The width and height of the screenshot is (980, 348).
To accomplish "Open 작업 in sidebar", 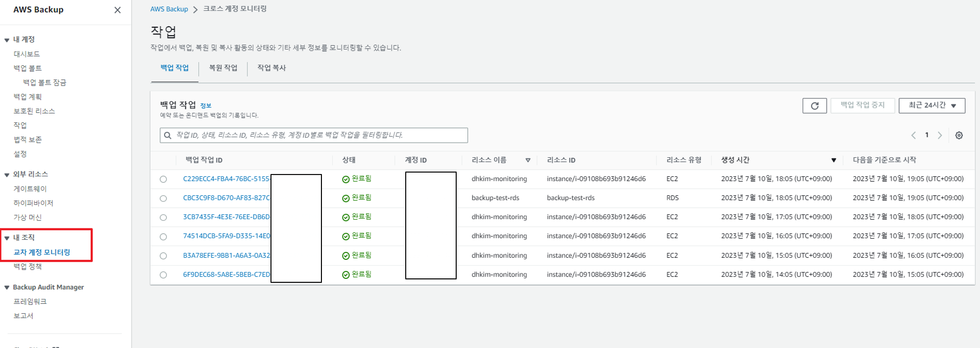I will pyautogui.click(x=20, y=125).
